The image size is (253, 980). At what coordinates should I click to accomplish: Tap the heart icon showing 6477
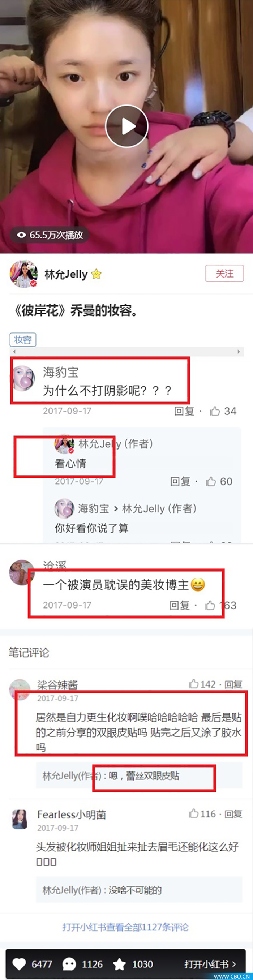coord(20,964)
